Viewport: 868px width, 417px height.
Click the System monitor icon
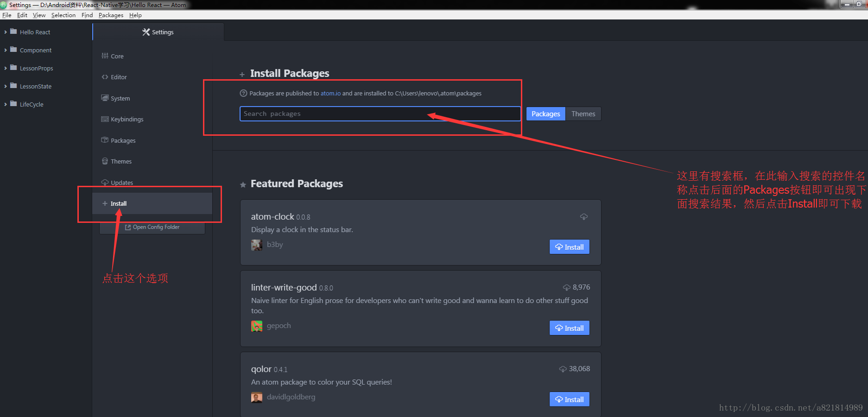[105, 98]
